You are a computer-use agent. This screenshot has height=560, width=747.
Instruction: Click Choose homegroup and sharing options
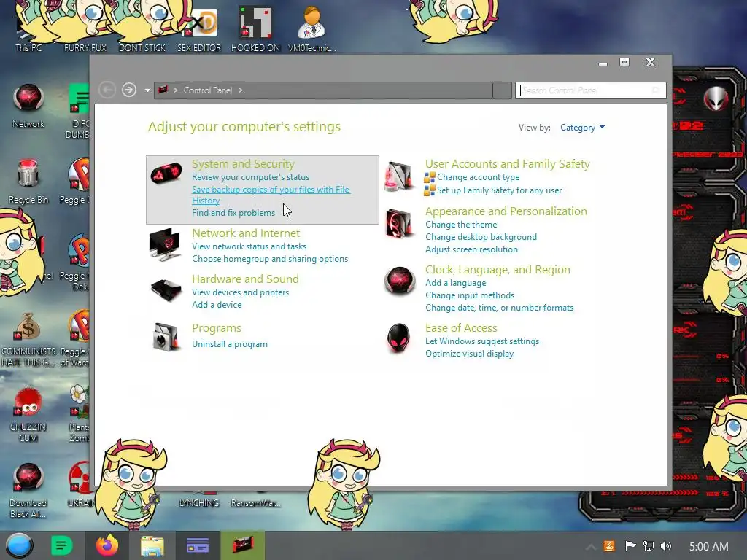point(270,259)
